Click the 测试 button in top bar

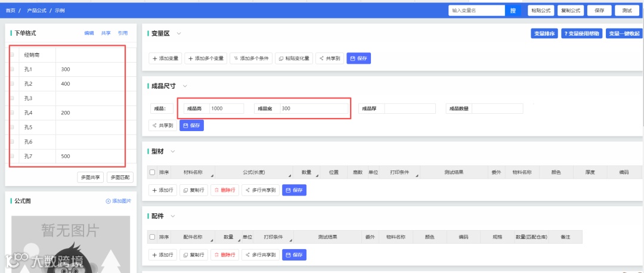627,11
